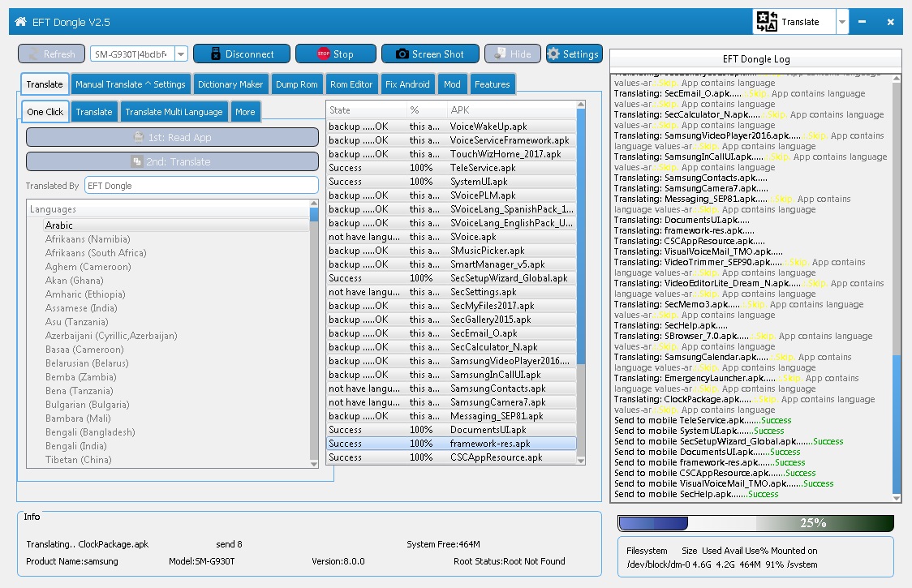Select the Translate sub-tab
This screenshot has height=588, width=912.
pyautogui.click(x=94, y=112)
